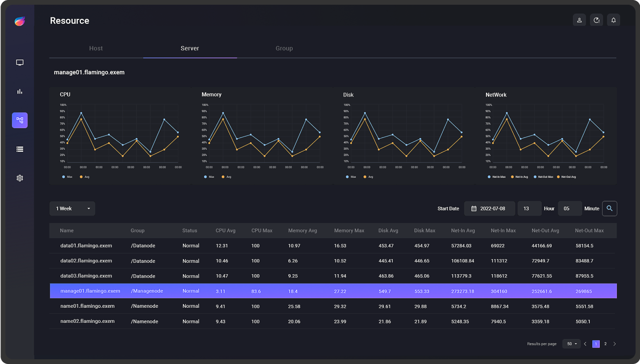Click the pie chart icon in header
This screenshot has height=364, width=640.
click(597, 20)
